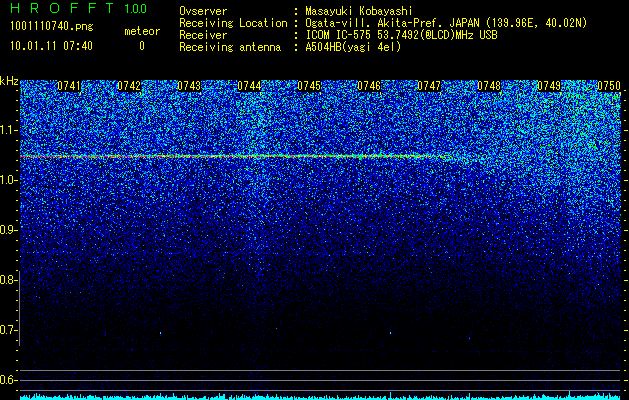The width and height of the screenshot is (629, 400).
Task: Select the file name 1001110740.png
Action: (52, 27)
